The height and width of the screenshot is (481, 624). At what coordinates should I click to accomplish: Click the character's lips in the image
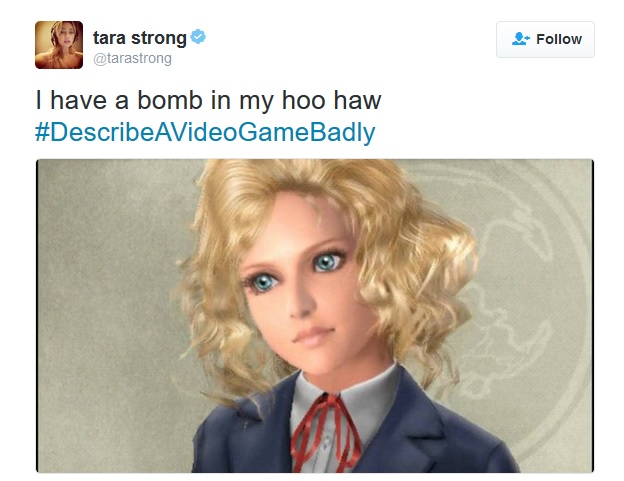(314, 335)
